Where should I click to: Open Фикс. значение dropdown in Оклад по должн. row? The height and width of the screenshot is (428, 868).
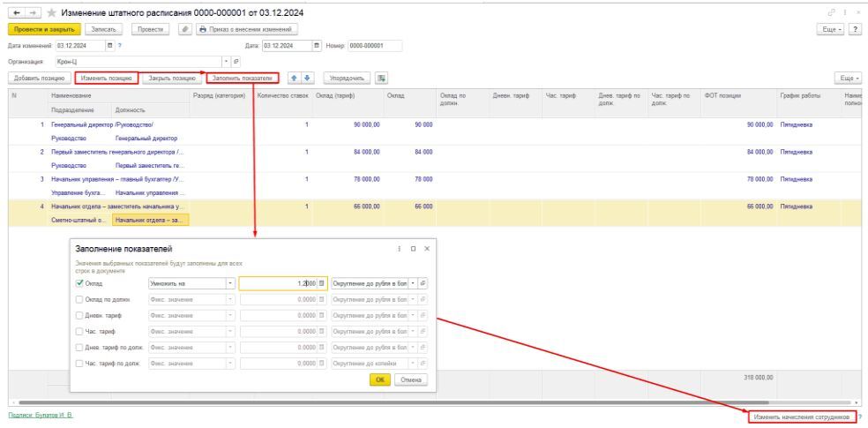click(230, 299)
